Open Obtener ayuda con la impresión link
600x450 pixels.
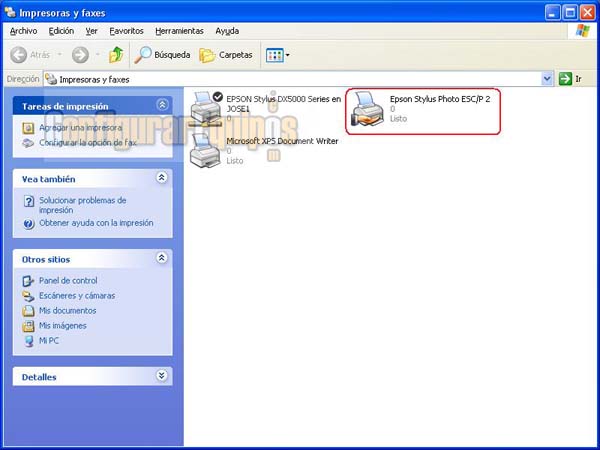(96, 223)
